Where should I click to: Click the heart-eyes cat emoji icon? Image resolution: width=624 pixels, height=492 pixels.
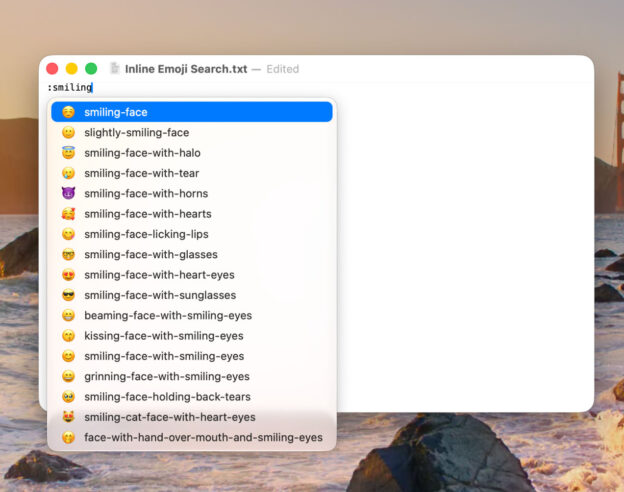[x=68, y=417]
